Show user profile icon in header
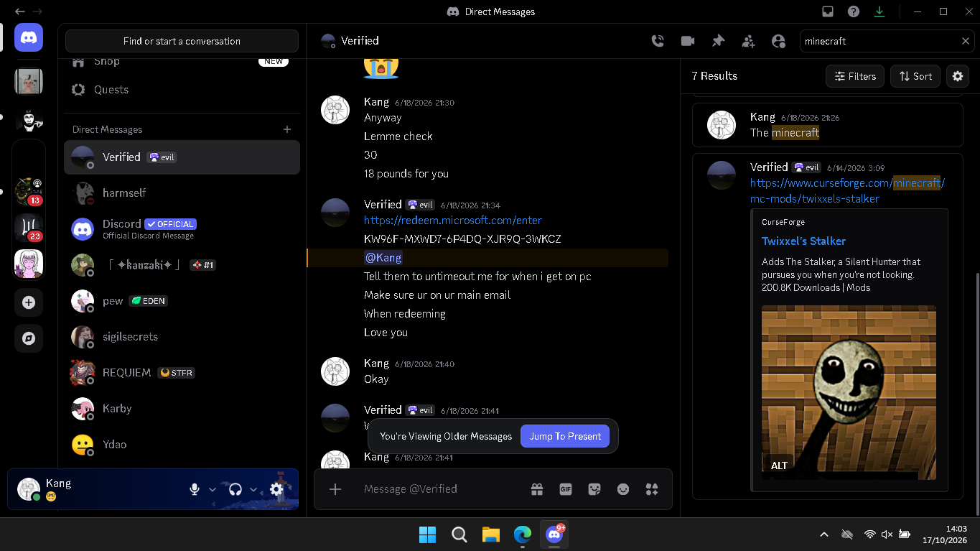 point(778,41)
